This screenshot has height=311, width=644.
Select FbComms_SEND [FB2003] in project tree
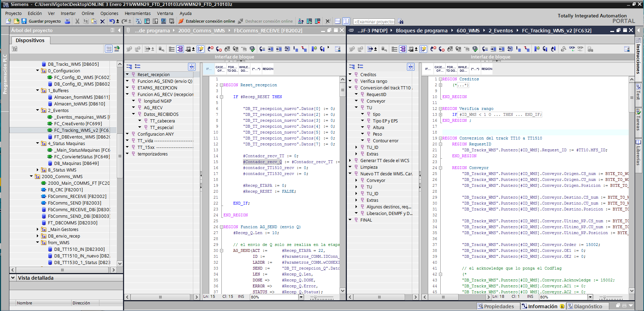click(x=74, y=203)
